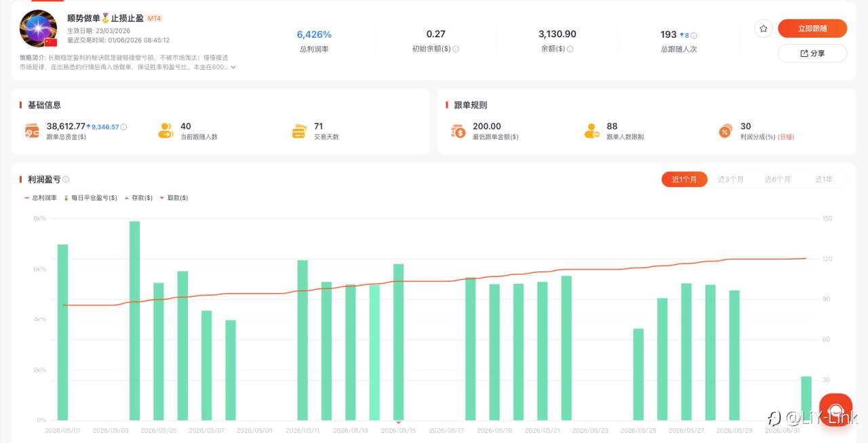The image size is (868, 443).
Task: Switch to the 近3个月 tab
Action: point(731,180)
